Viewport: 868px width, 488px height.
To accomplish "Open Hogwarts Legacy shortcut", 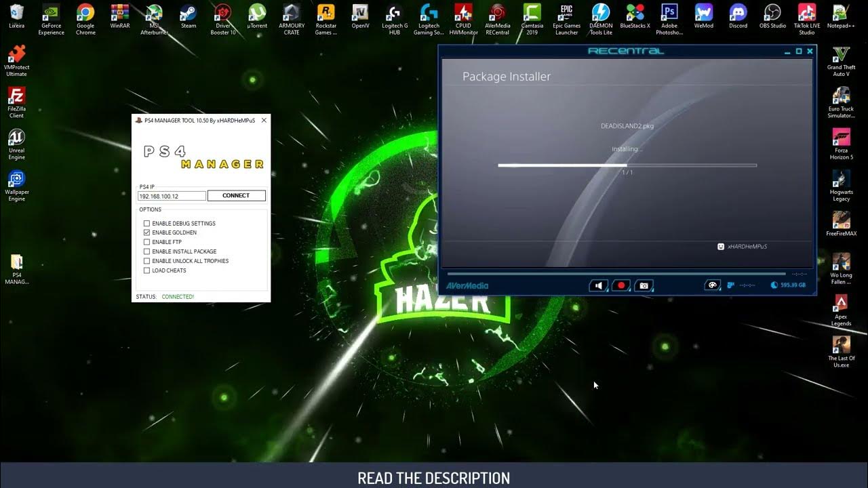I will (x=841, y=186).
